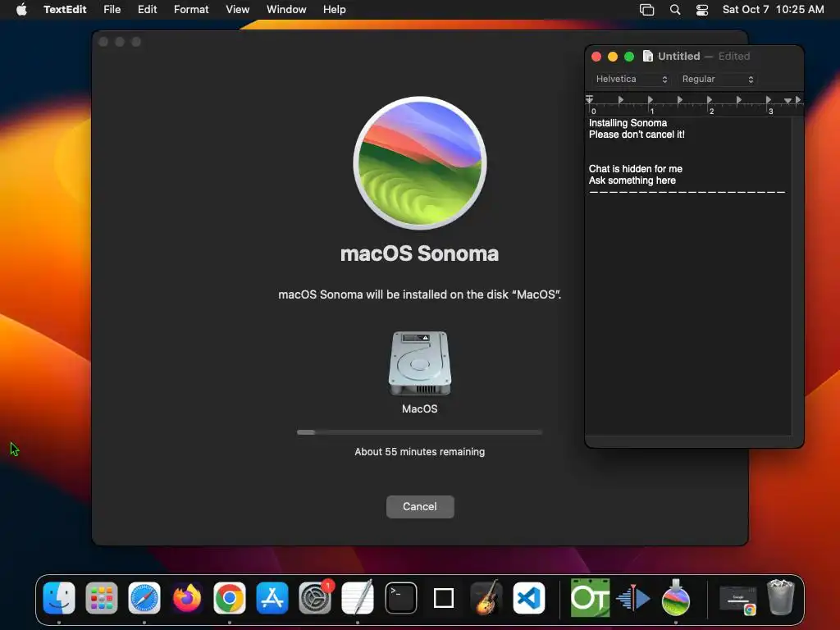This screenshot has height=630, width=840.
Task: Click the dashed line in the TextEdit document
Action: tap(687, 192)
